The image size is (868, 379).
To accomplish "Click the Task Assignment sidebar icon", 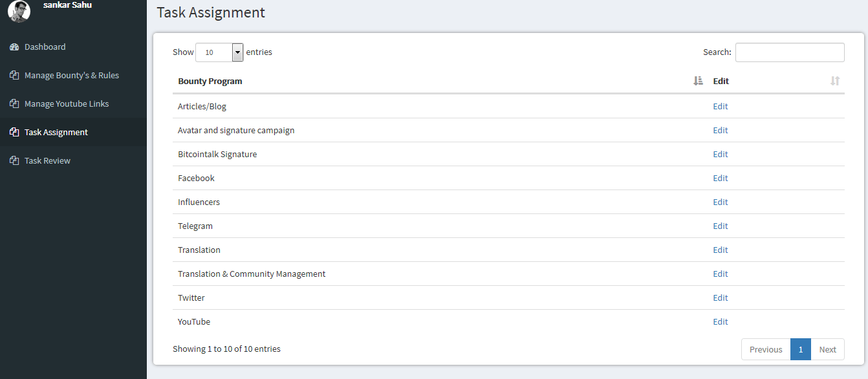I will click(14, 133).
